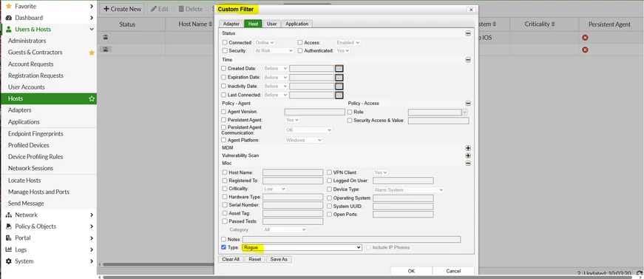The image size is (644, 279).
Task: Open calendar picker for Inactivity Date
Action: pyautogui.click(x=339, y=87)
